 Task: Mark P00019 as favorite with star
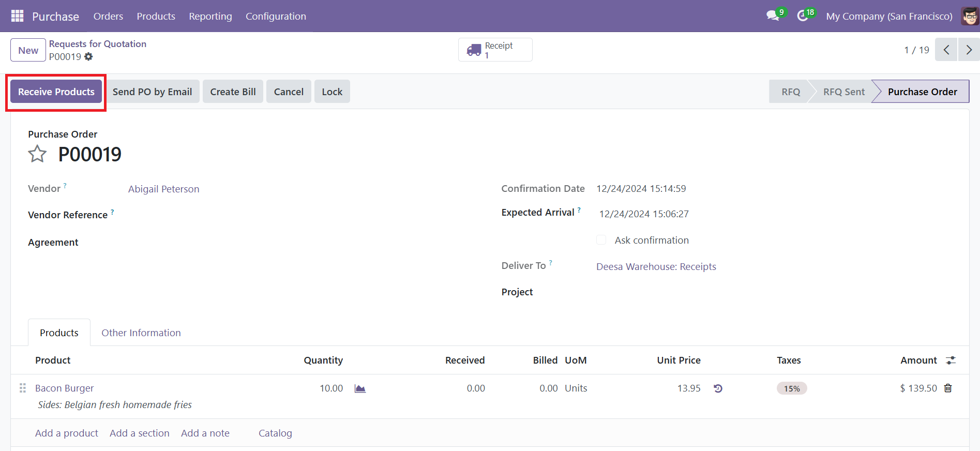click(37, 154)
